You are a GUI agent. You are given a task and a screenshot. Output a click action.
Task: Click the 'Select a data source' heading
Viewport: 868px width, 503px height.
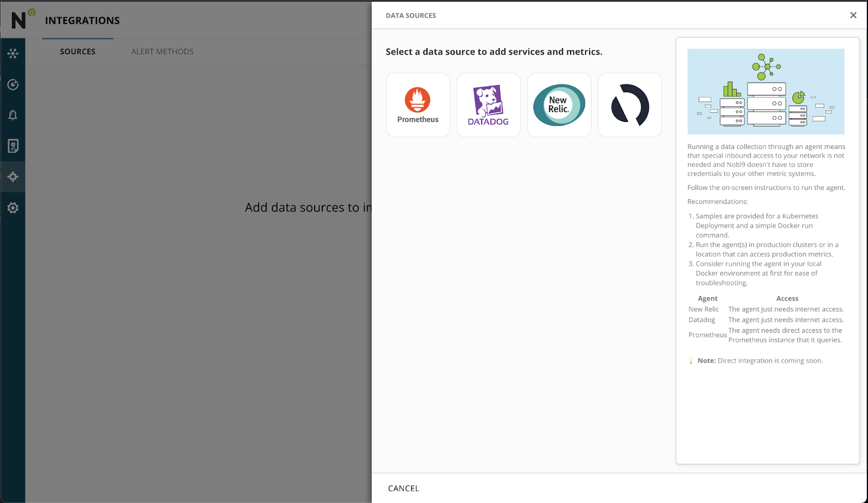(494, 51)
